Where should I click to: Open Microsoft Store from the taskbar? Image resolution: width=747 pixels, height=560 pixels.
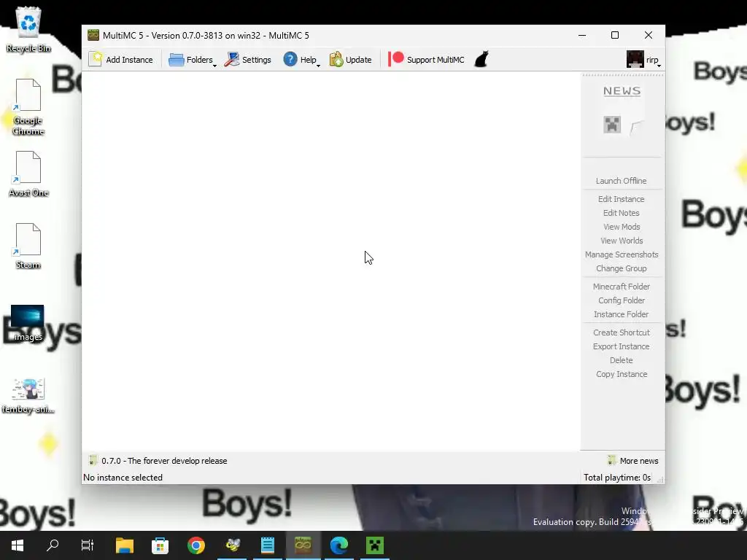(160, 545)
